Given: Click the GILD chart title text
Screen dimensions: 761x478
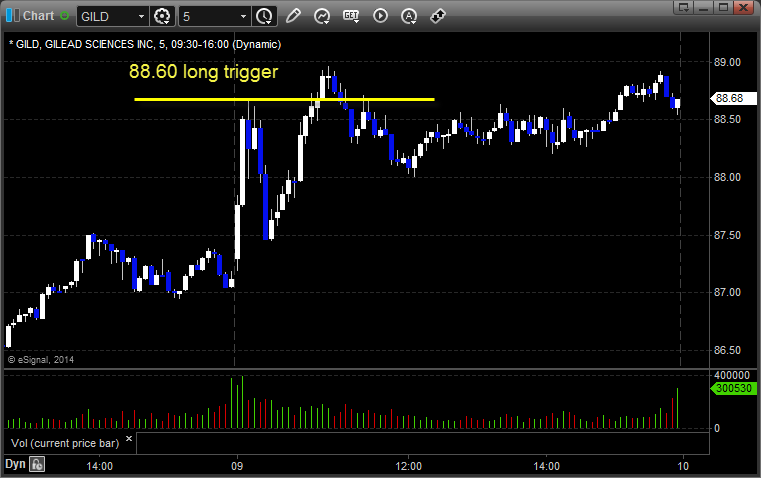Looking at the screenshot, I should pyautogui.click(x=145, y=44).
